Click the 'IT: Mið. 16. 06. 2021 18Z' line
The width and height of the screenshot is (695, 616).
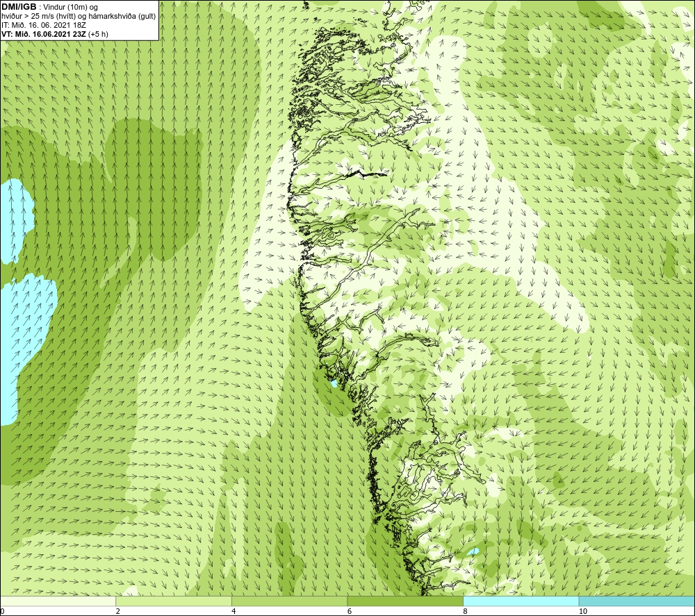click(x=44, y=25)
